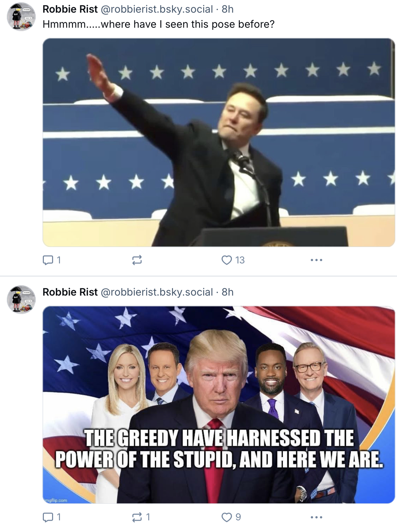Open Robbie Rist's avatar on the first post

pos(21,17)
